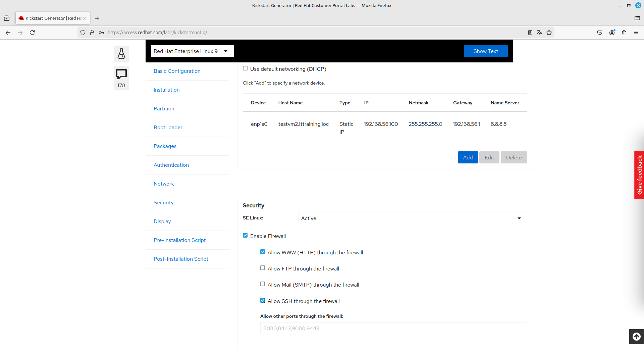Open the Firefox account icon
This screenshot has height=349, width=644.
(x=612, y=33)
